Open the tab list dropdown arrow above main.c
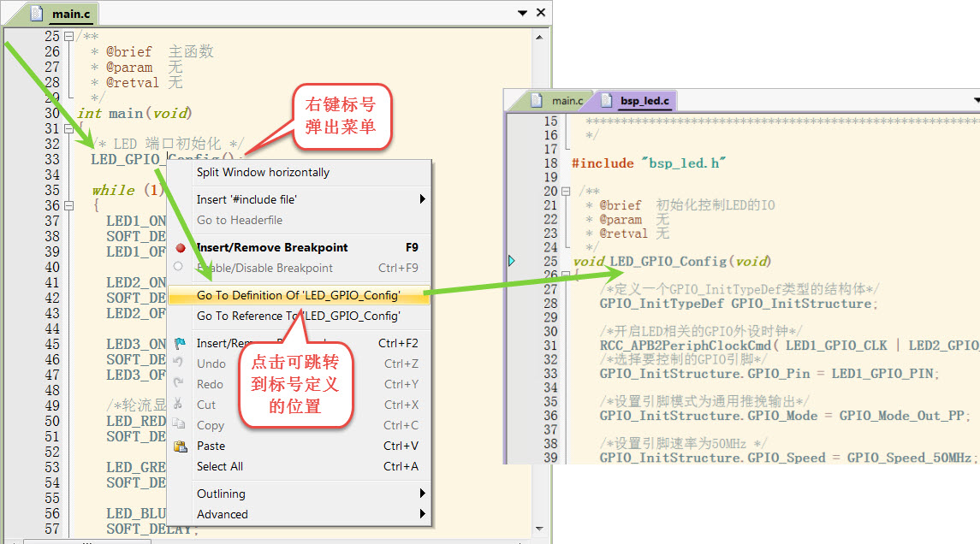 click(523, 13)
